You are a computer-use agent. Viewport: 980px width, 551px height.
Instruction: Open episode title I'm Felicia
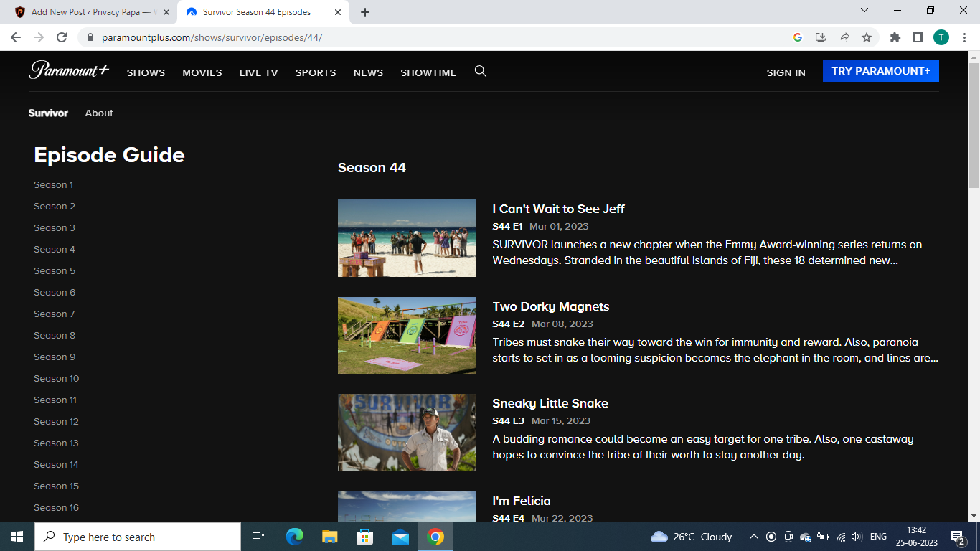(x=522, y=501)
